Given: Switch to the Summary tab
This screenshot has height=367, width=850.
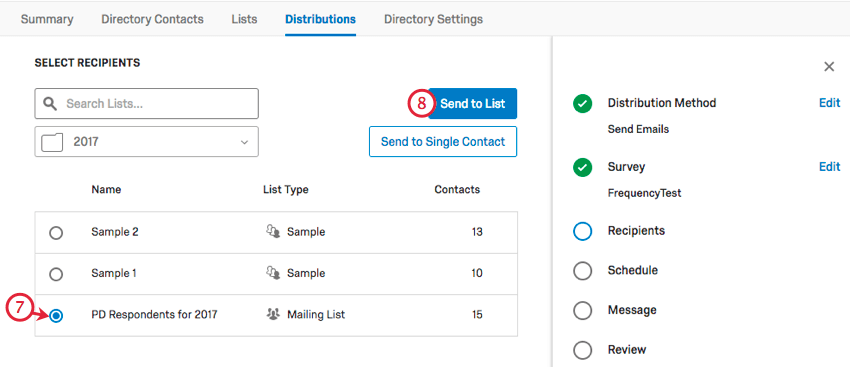Looking at the screenshot, I should click(47, 20).
